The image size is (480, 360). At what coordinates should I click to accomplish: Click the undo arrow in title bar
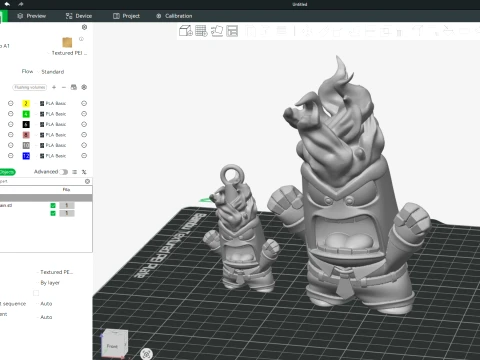click(x=7, y=4)
